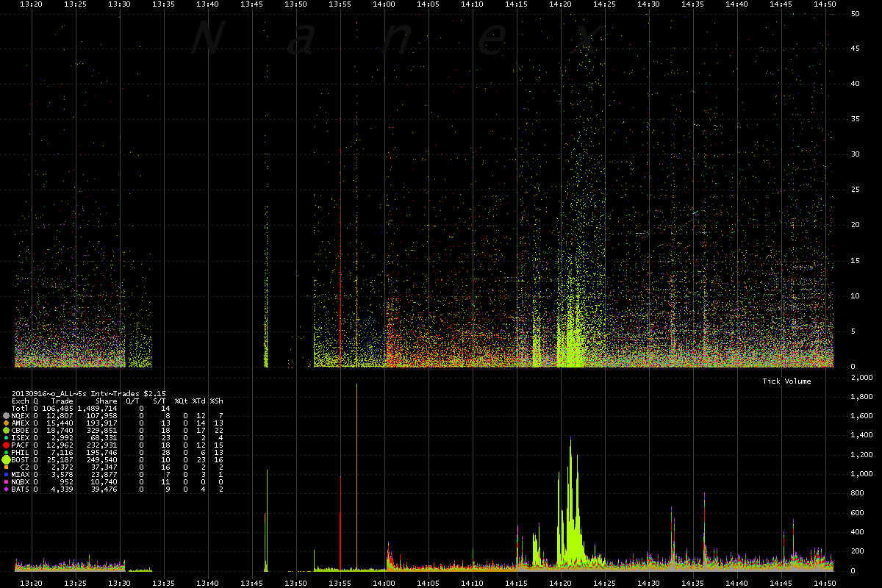The height and width of the screenshot is (588, 882).
Task: Click the 'C2' exchange label
Action: point(24,467)
